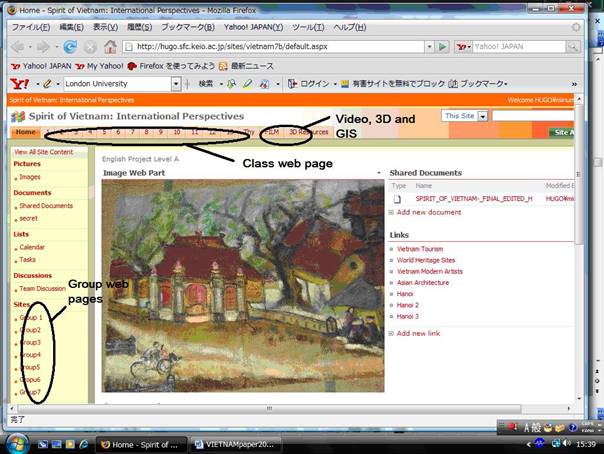Stop loading with the stop icon
This screenshot has height=454, width=604.
click(x=90, y=47)
